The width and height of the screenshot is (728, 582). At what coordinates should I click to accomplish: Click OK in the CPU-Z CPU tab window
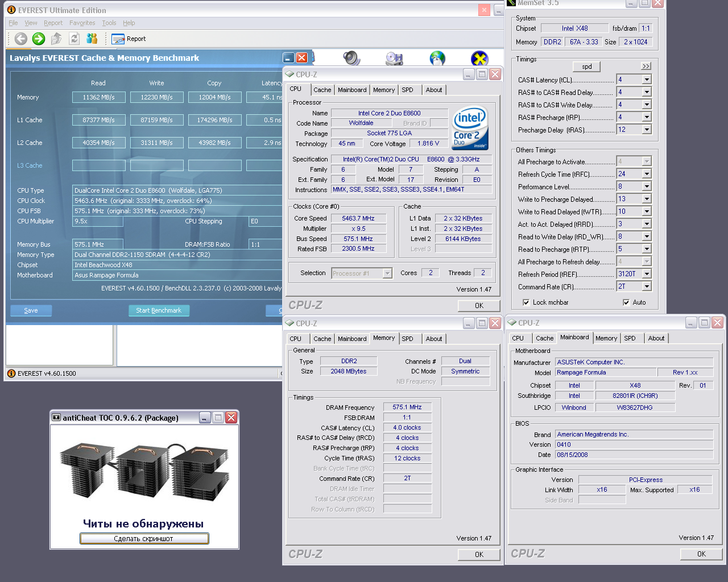point(479,306)
